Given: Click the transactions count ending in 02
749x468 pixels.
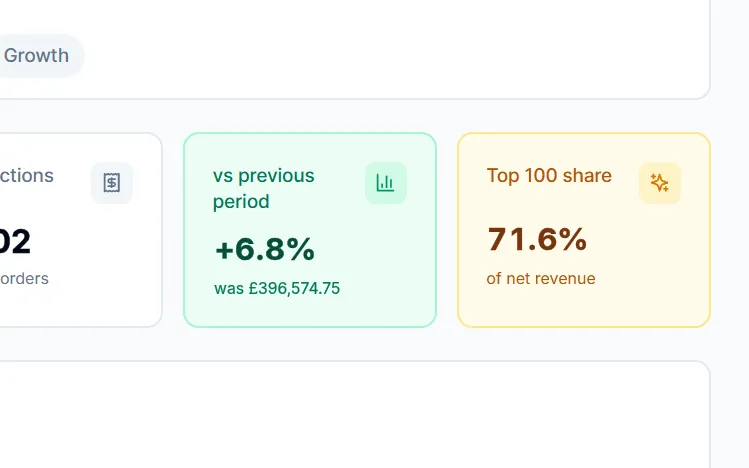Looking at the screenshot, I should point(15,242).
